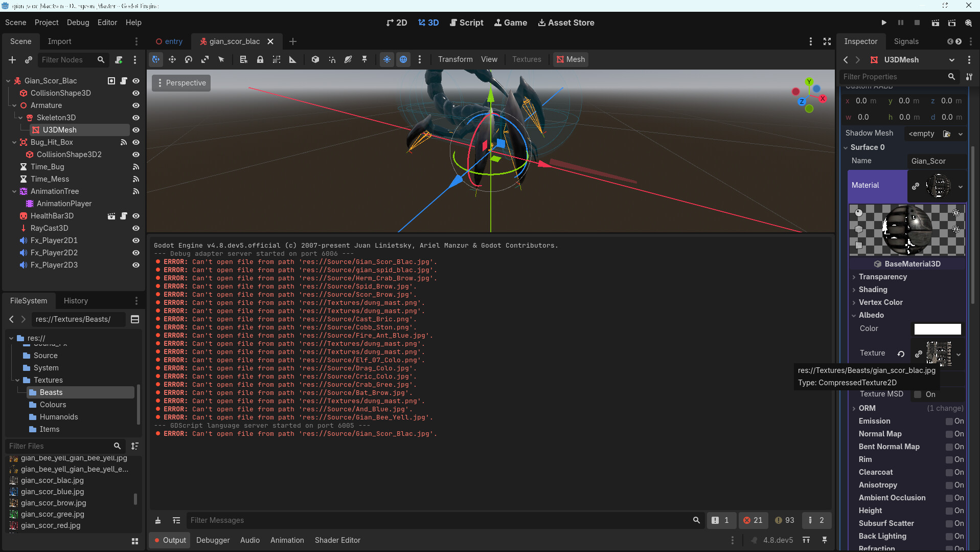Toggle distraction free mode icon
980x552 pixels.
[827, 41]
